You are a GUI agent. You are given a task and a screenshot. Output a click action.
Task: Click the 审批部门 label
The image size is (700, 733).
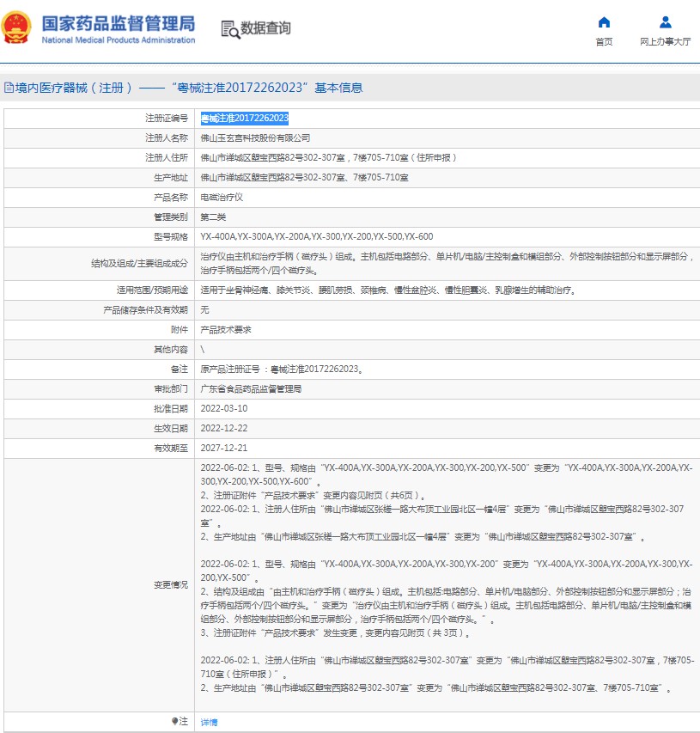click(171, 389)
